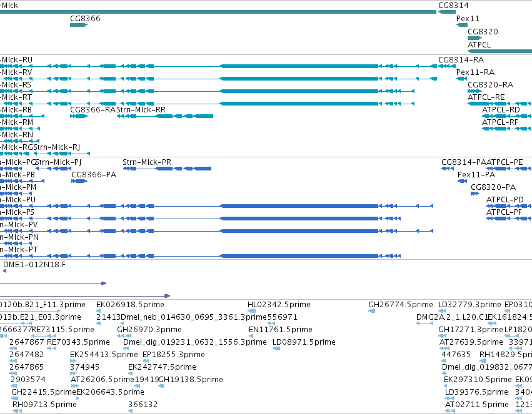Viewport: 532px width, 414px height.
Task: Select the Mlck-RT transcript label
Action: click(16, 97)
